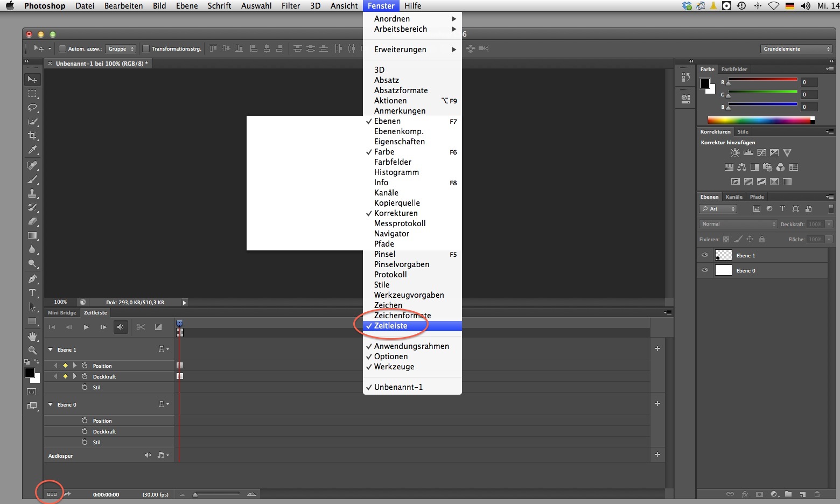Viewport: 840px width, 504px height.
Task: Select the Zoom tool in toolbox
Action: 32,351
